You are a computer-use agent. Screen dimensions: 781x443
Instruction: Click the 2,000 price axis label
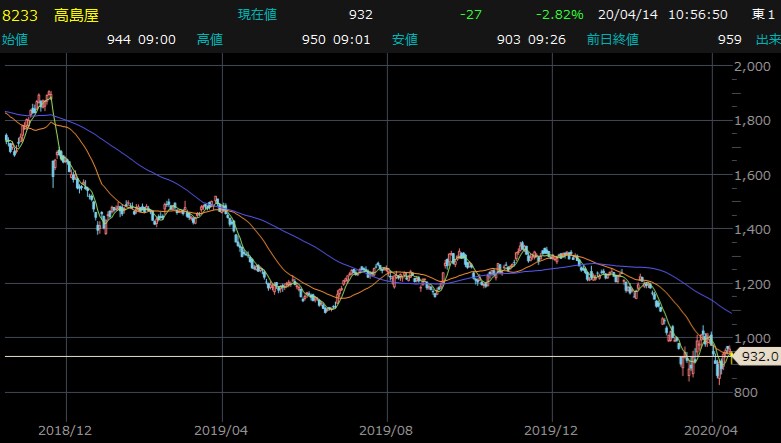click(752, 66)
